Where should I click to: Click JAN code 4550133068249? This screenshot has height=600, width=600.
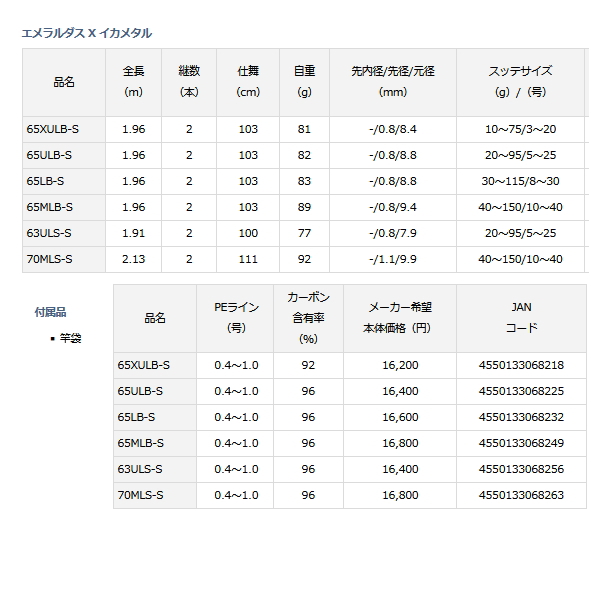click(521, 443)
